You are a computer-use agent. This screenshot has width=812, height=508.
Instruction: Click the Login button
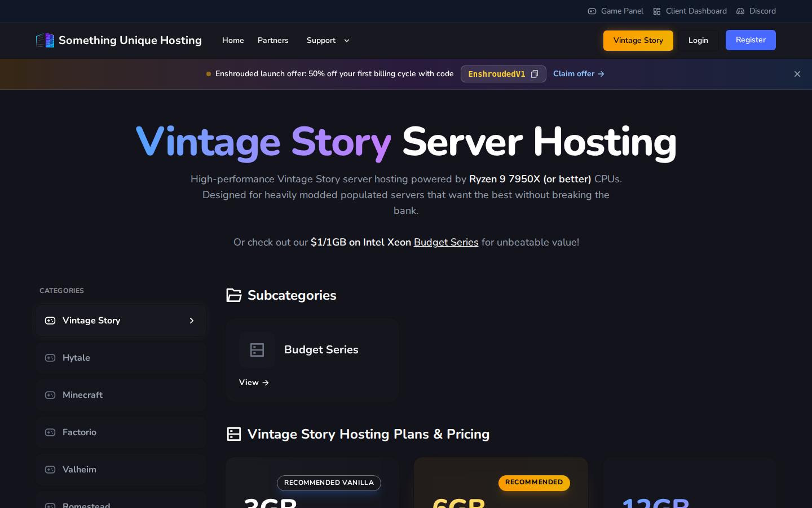[698, 41]
